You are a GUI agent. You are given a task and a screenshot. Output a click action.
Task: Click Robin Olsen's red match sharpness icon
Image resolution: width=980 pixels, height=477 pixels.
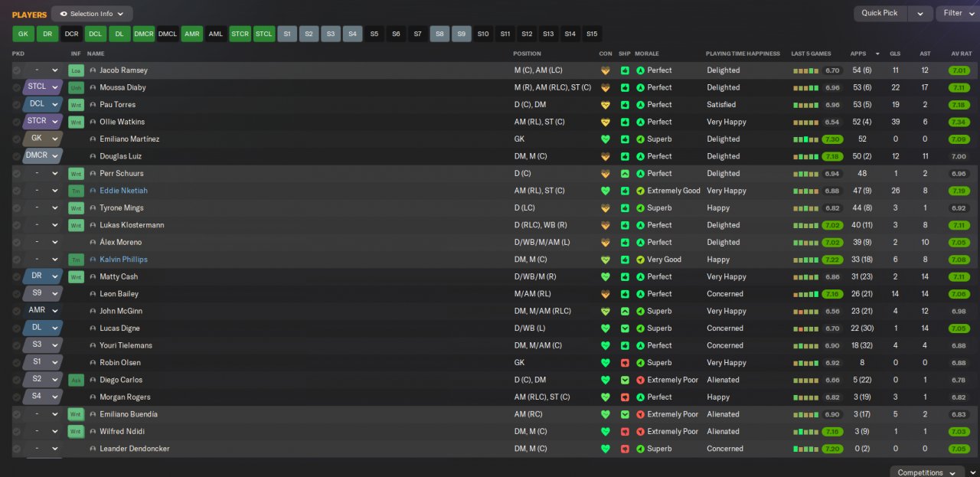click(625, 363)
